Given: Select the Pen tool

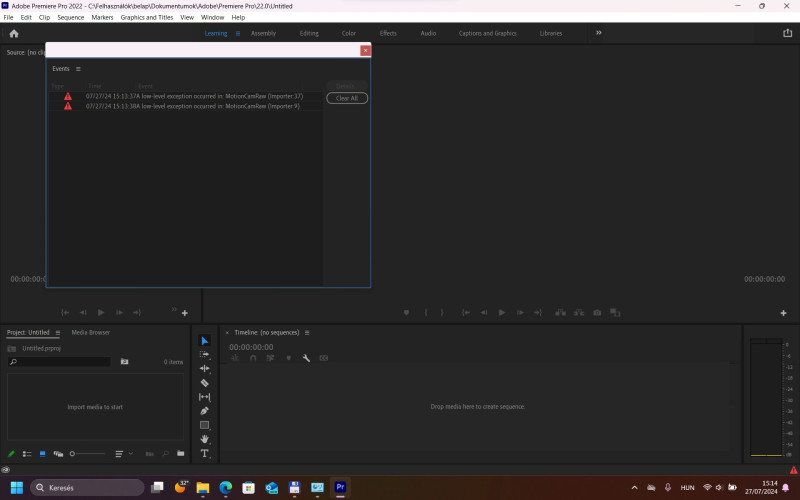Looking at the screenshot, I should pos(205,411).
